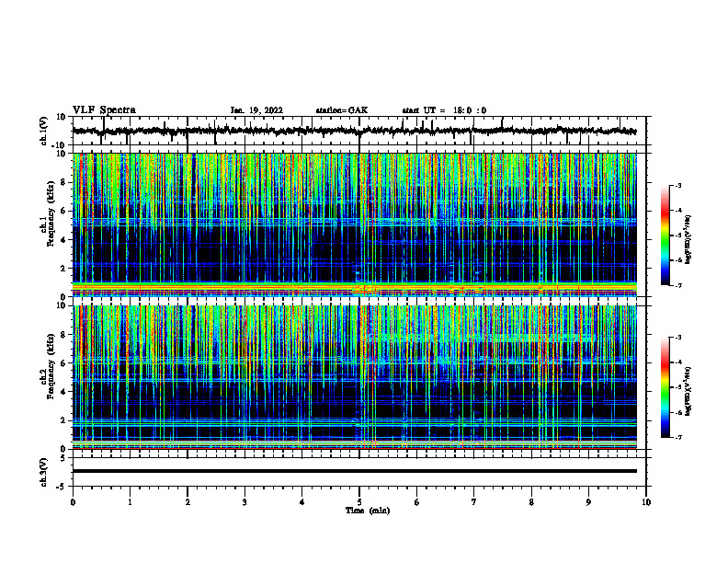This screenshot has height=563, width=728.
Task: Click the "2" tick on ch.1 frequency axis
Action: click(64, 269)
